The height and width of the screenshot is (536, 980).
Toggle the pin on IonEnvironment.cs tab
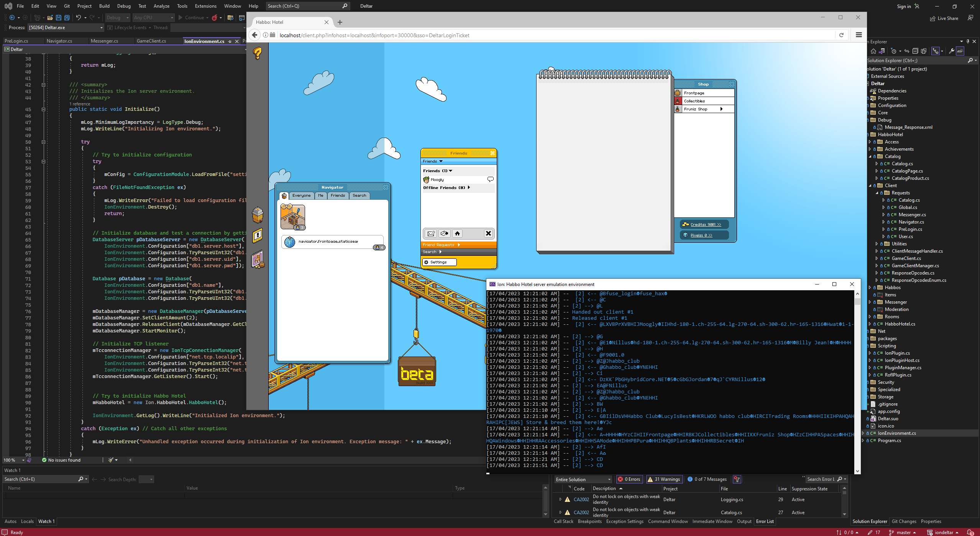tap(230, 41)
